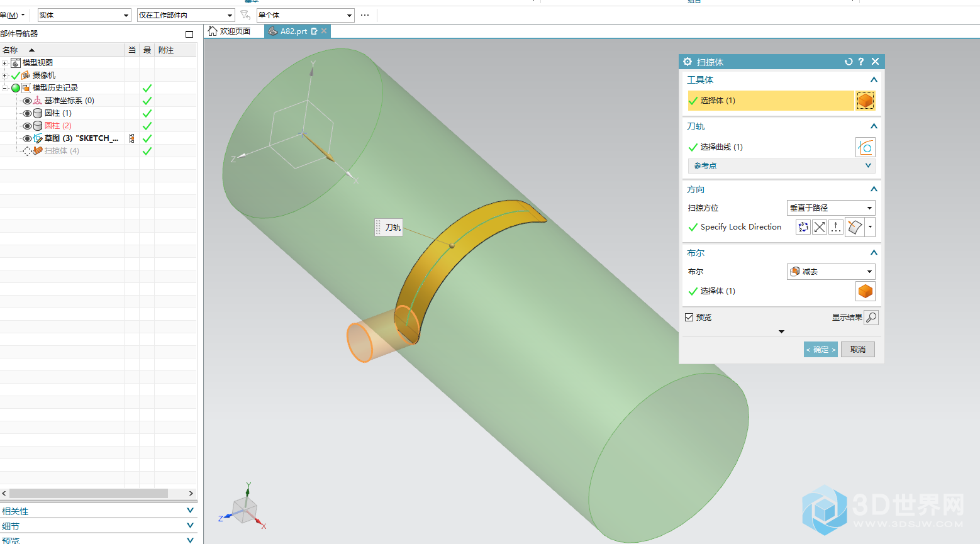Expand the Cameras tree node
The image size is (980, 544).
pyautogui.click(x=4, y=75)
